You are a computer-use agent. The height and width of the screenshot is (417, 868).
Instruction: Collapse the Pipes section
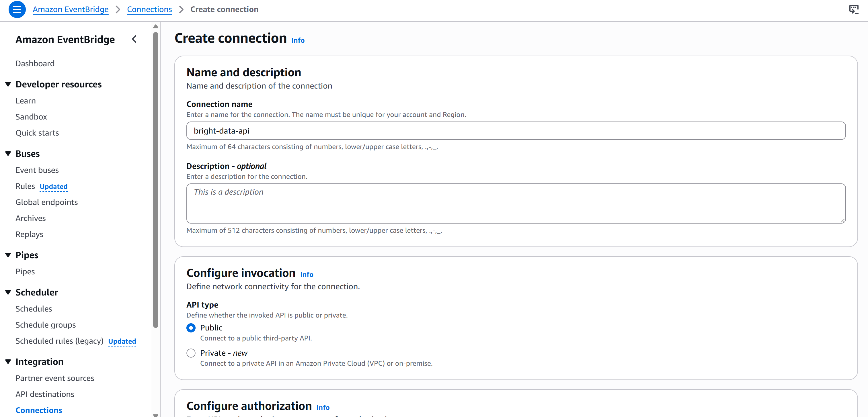pos(8,255)
